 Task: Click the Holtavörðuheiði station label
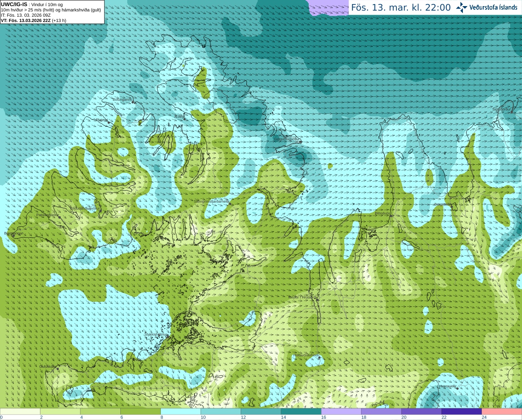[306, 355]
